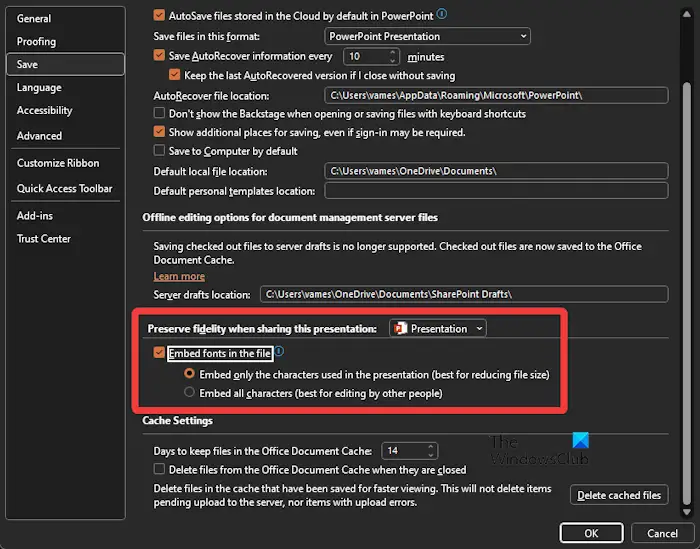Select Embed only the characters used

click(189, 373)
